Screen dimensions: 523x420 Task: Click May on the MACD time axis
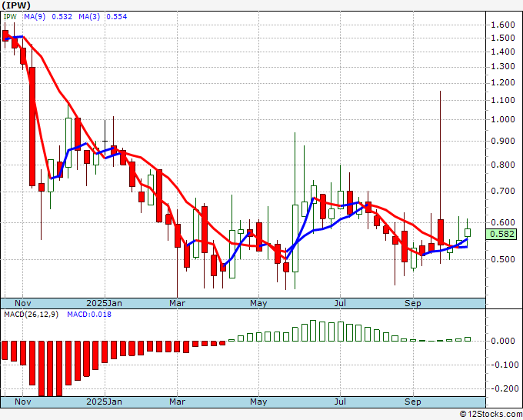point(258,402)
